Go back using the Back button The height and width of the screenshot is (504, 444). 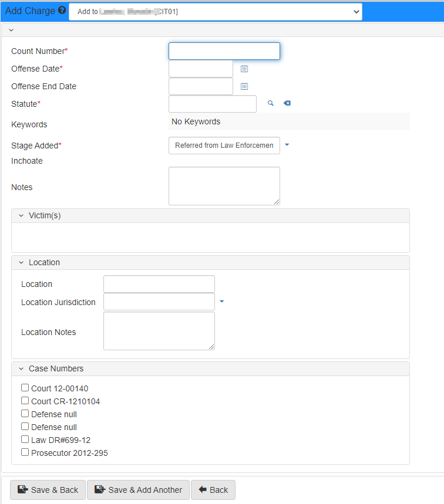coord(213,489)
